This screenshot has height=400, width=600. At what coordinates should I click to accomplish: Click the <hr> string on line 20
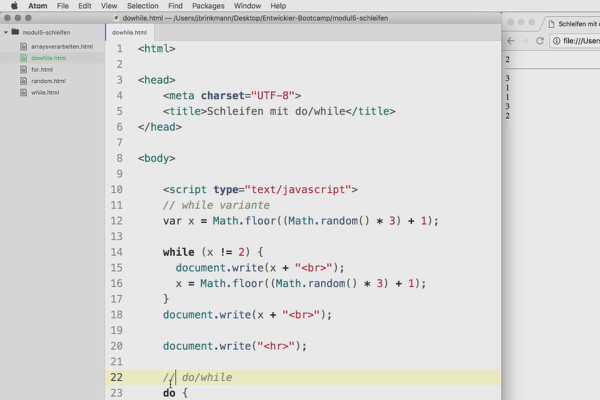pos(276,346)
